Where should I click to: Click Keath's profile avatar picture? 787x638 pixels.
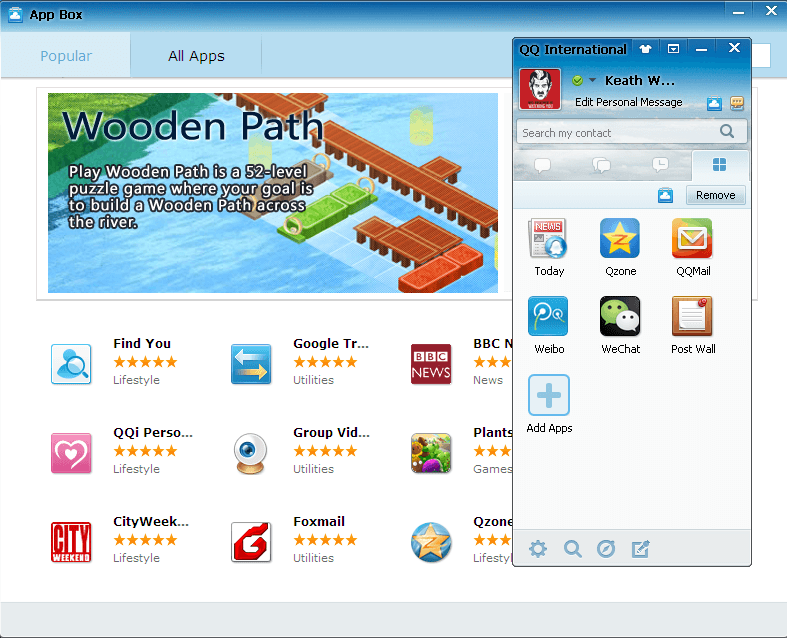click(540, 89)
